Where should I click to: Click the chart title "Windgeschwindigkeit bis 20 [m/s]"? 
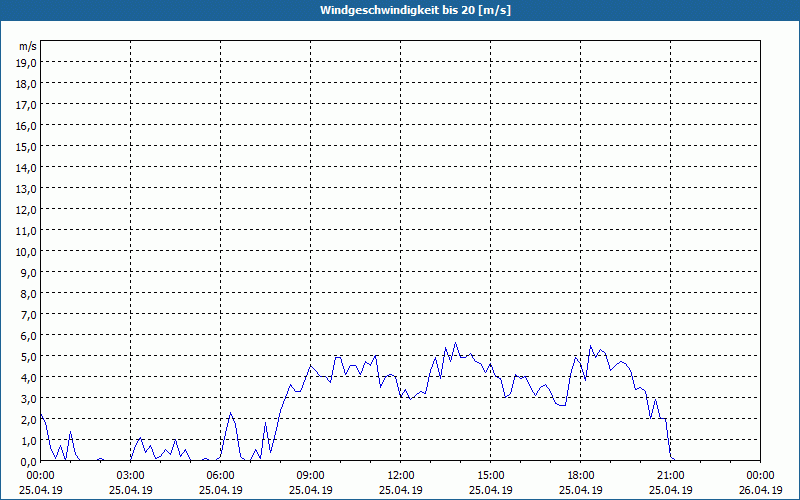pos(415,10)
